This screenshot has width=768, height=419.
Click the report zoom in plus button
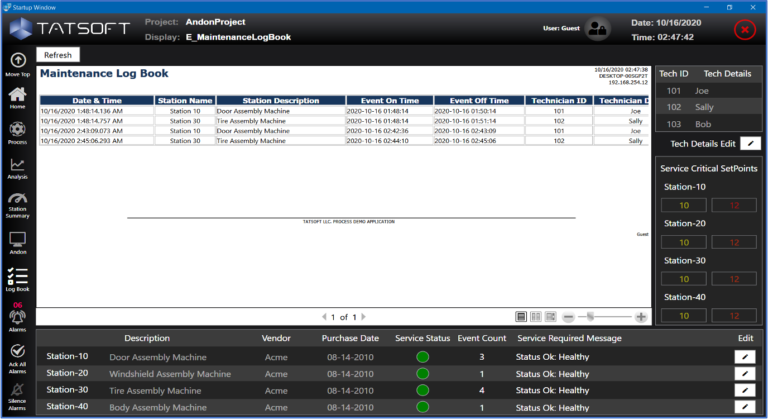click(641, 317)
